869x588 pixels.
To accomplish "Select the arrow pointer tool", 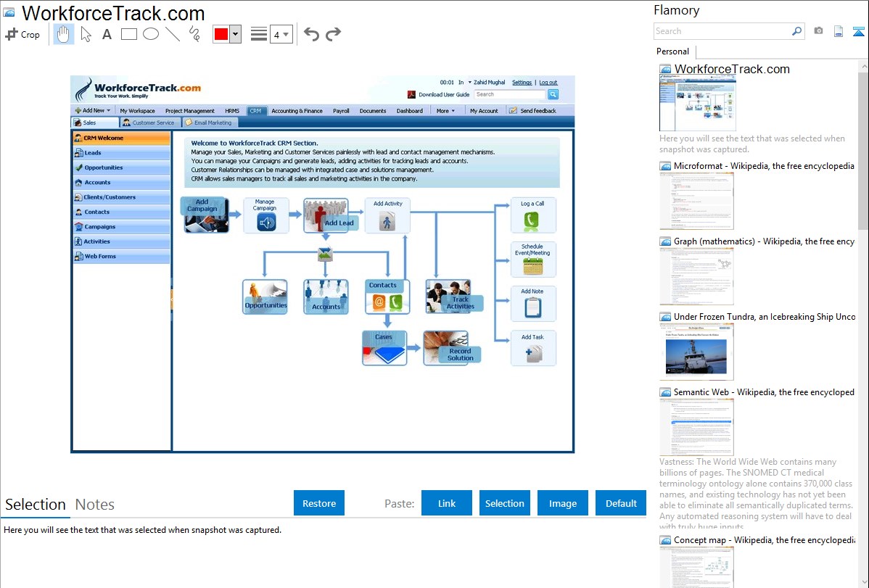I will pos(86,34).
